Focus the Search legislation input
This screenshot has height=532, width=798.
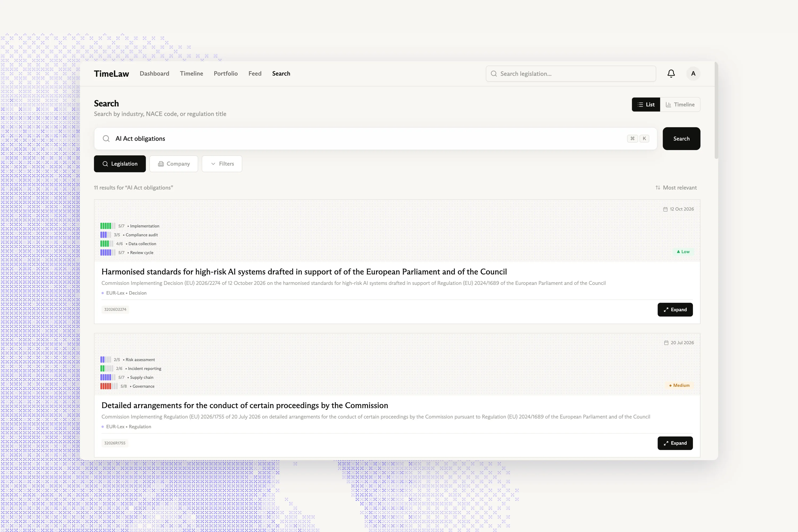pyautogui.click(x=571, y=74)
